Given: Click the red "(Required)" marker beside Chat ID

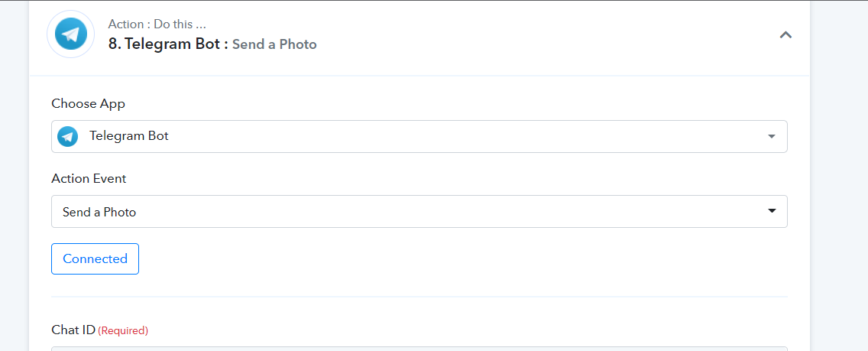Looking at the screenshot, I should pos(123,330).
